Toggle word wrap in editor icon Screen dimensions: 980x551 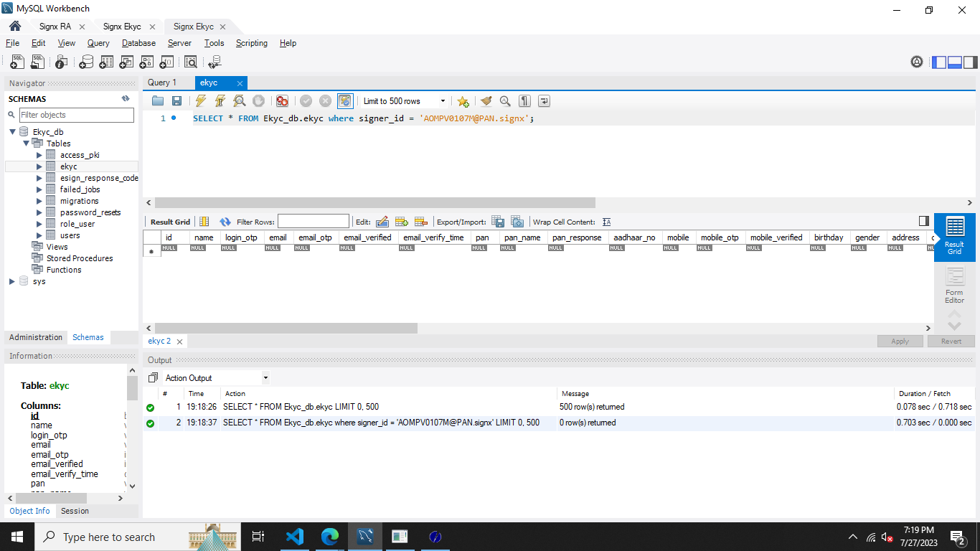pos(544,101)
